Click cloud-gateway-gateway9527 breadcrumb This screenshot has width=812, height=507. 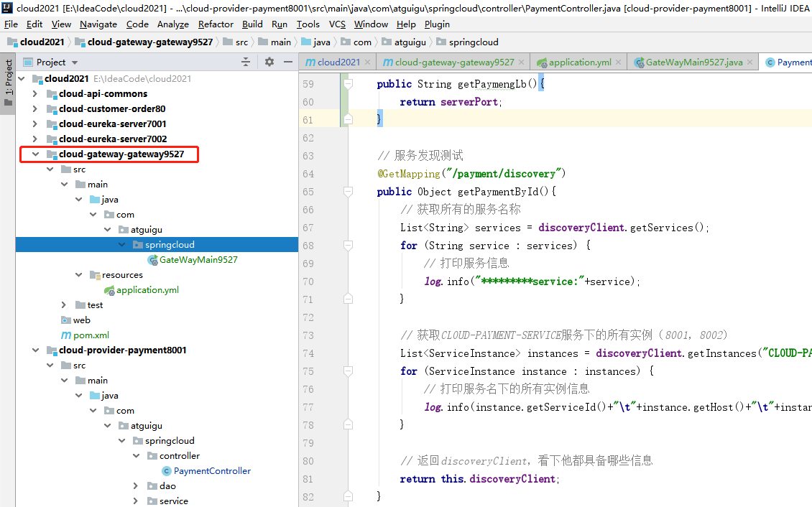tap(144, 42)
